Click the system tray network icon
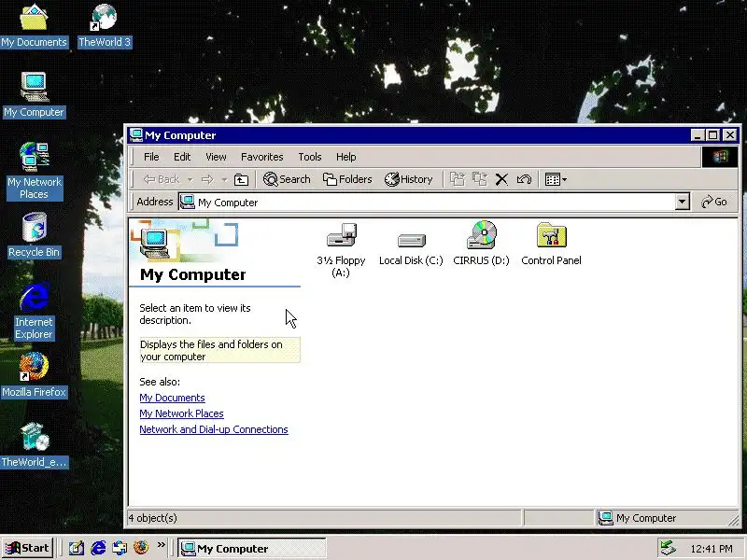This screenshot has height=560, width=747. 669,549
